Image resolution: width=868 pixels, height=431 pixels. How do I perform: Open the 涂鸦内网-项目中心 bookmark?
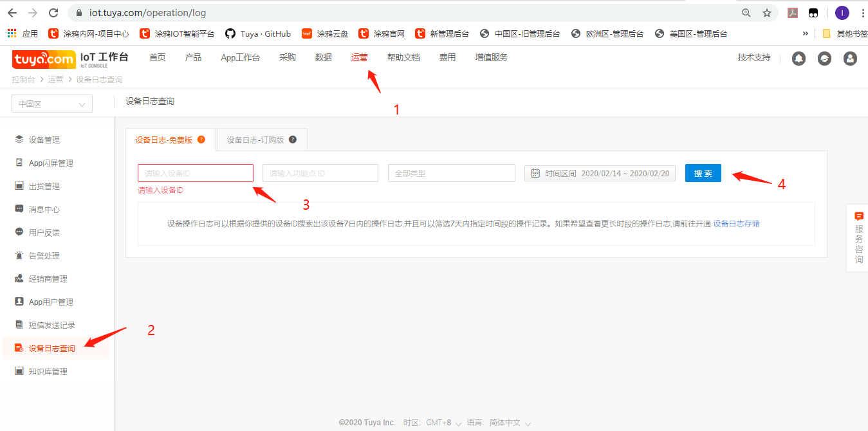click(x=89, y=33)
